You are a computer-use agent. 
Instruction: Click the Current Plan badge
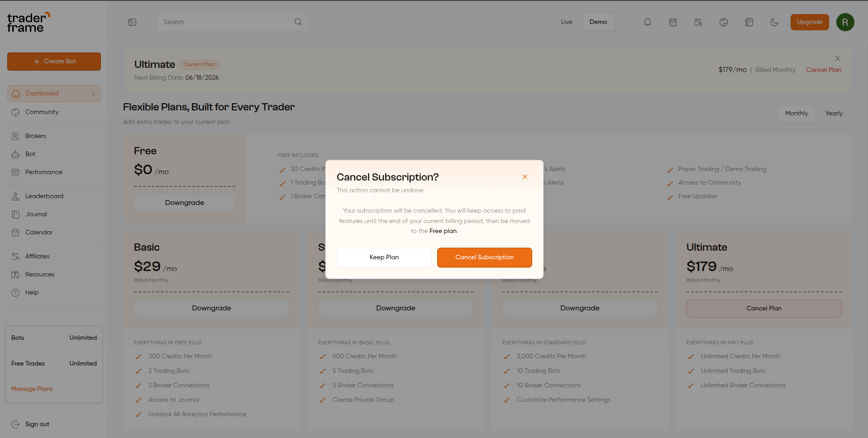(x=199, y=65)
